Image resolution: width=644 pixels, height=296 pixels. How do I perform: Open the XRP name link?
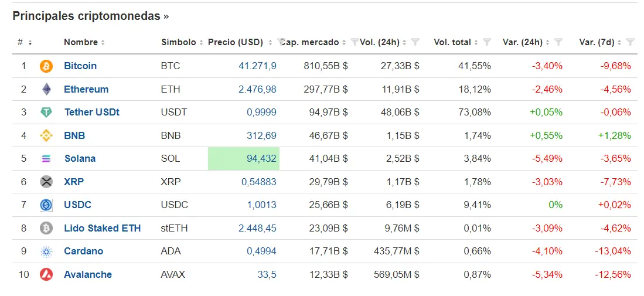click(x=74, y=182)
